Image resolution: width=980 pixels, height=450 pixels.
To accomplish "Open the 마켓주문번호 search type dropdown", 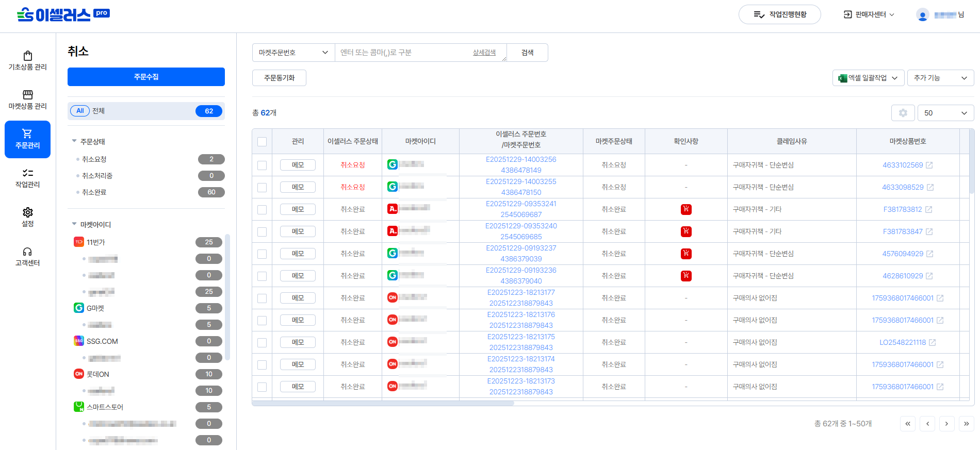I will coord(293,53).
